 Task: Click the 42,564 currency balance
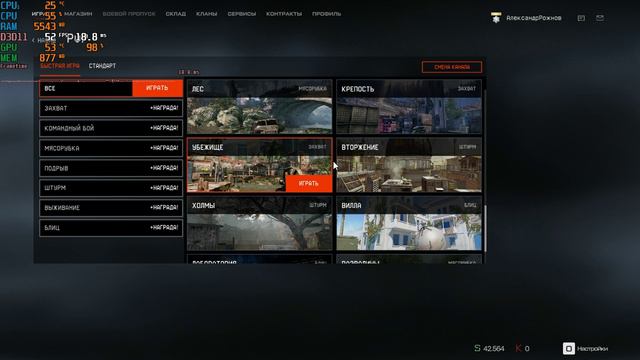tap(489, 349)
